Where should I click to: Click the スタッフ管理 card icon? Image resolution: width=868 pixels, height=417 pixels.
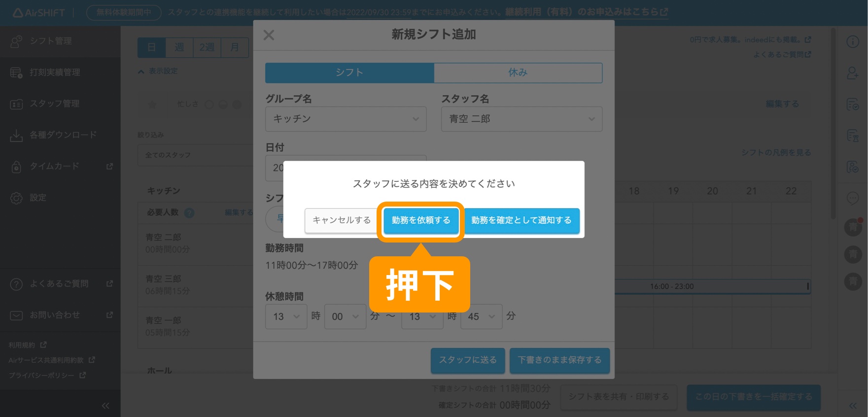coord(16,104)
